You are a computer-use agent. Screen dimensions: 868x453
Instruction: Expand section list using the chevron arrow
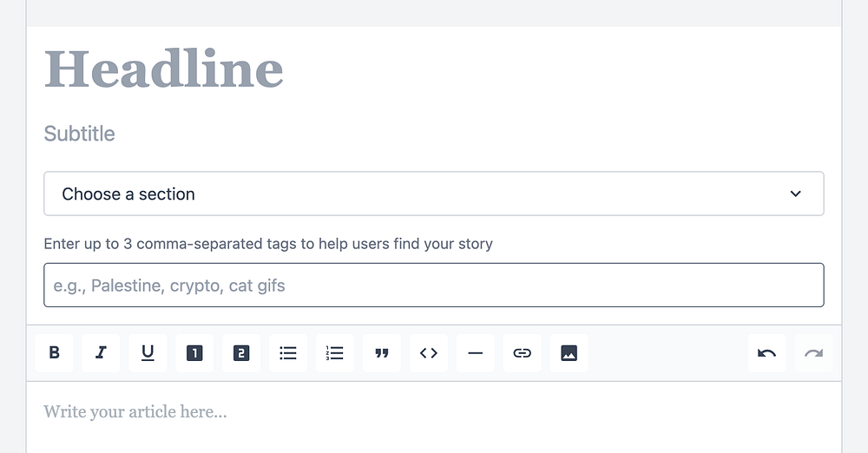[796, 194]
